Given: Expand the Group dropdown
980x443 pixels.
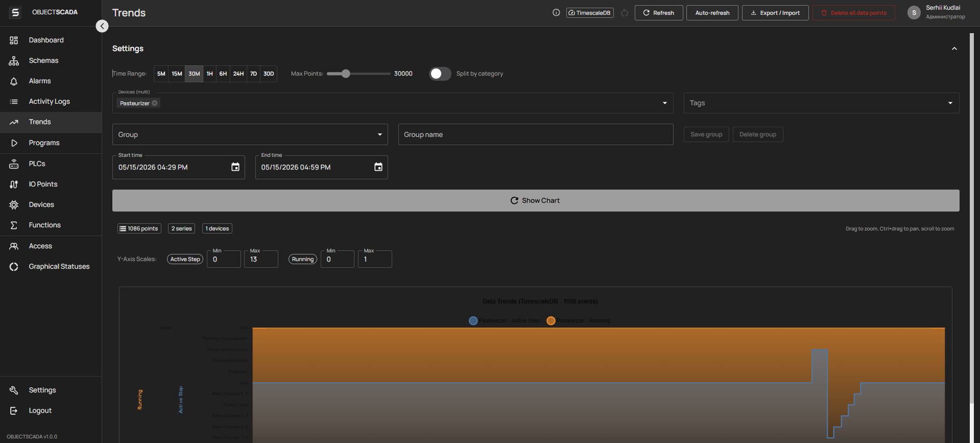Looking at the screenshot, I should click(250, 134).
